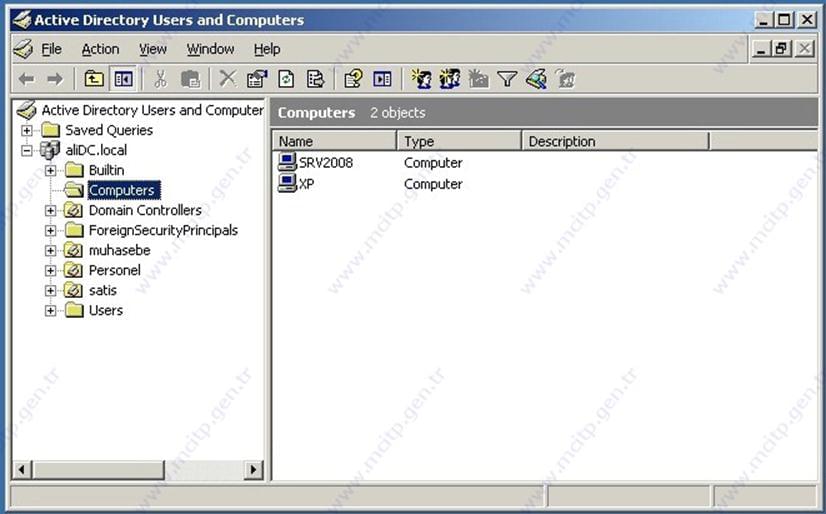Select the SRV2008 computer name
The height and width of the screenshot is (514, 826).
click(326, 162)
